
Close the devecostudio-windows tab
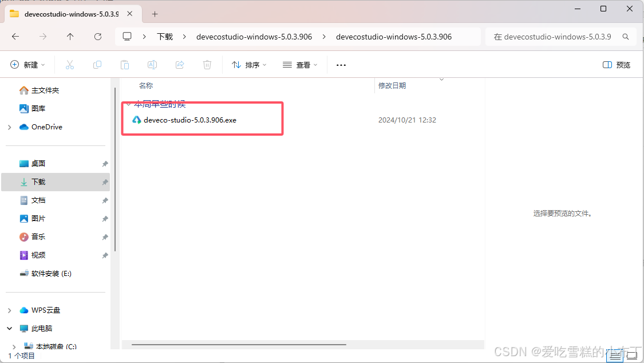(130, 14)
